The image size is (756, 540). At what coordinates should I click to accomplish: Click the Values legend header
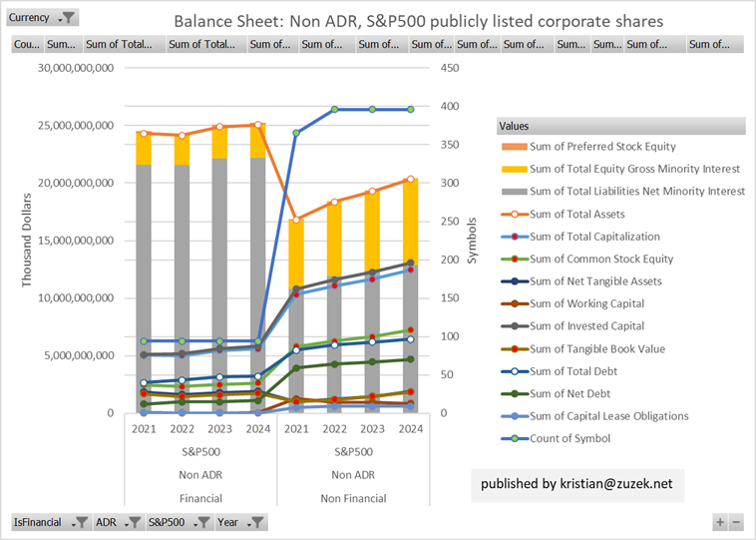pos(620,127)
